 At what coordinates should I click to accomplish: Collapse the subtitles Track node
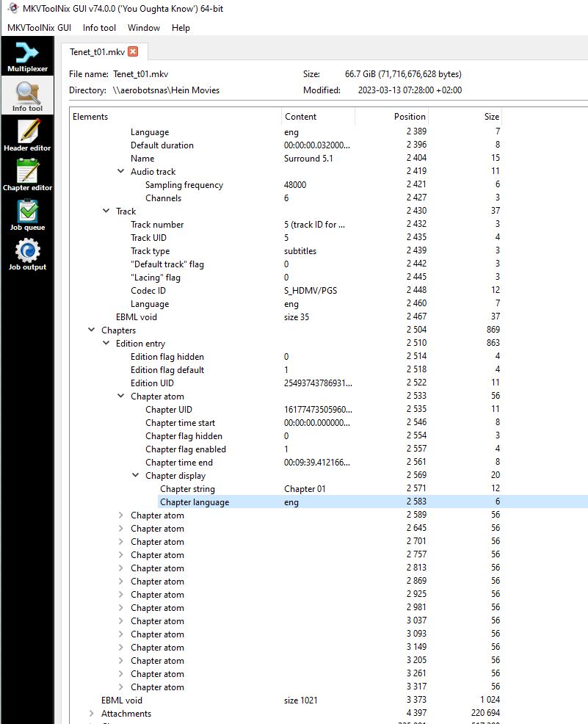[106, 211]
